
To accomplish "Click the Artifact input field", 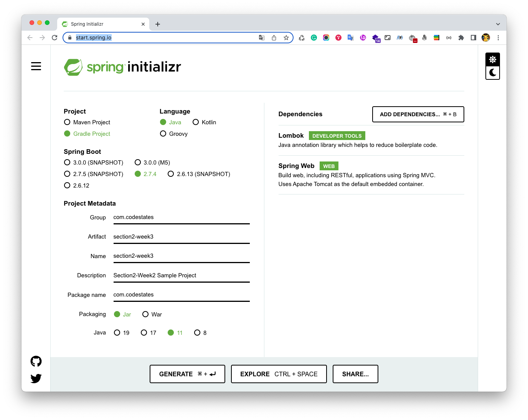I will 181,237.
